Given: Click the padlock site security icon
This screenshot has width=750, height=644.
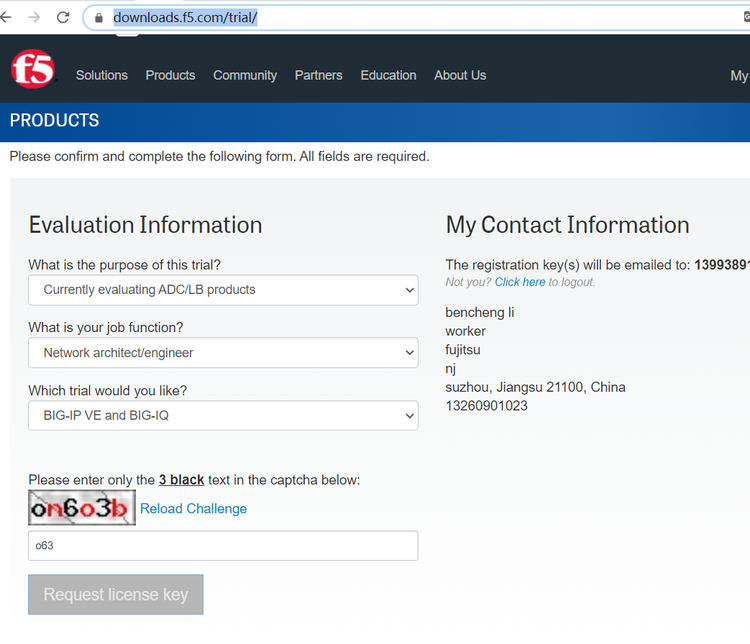Looking at the screenshot, I should (98, 17).
